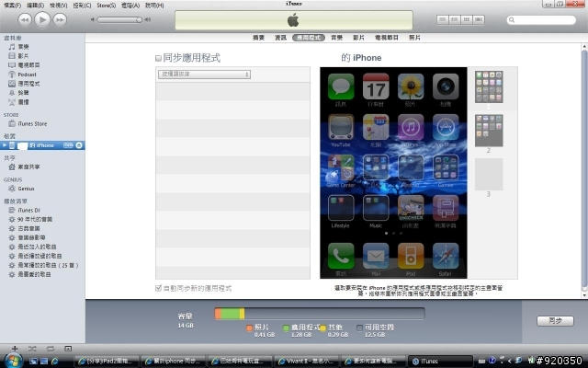Screen dimensions: 588x368
Task: Switch to iTunes taskbar button
Action: (439, 362)
